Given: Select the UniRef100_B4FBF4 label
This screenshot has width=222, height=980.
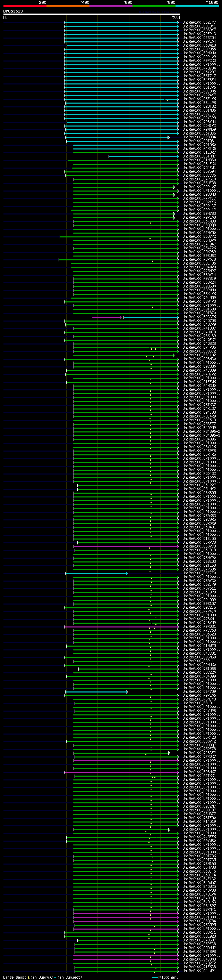Looking at the screenshot, I should click(x=199, y=80).
